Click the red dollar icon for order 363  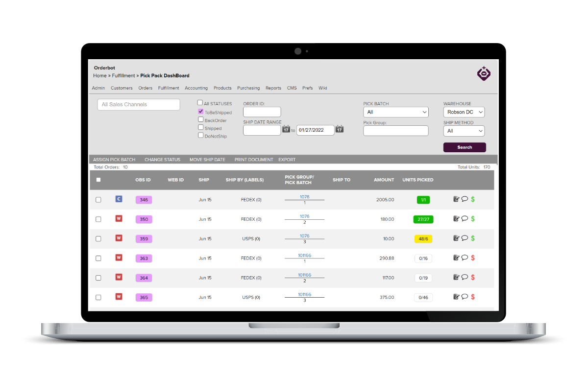click(x=472, y=258)
